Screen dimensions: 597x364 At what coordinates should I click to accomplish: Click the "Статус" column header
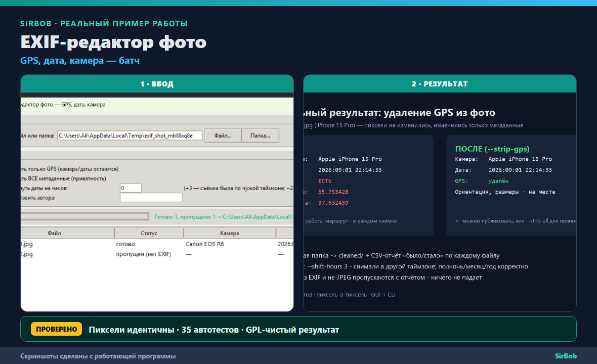pos(149,233)
